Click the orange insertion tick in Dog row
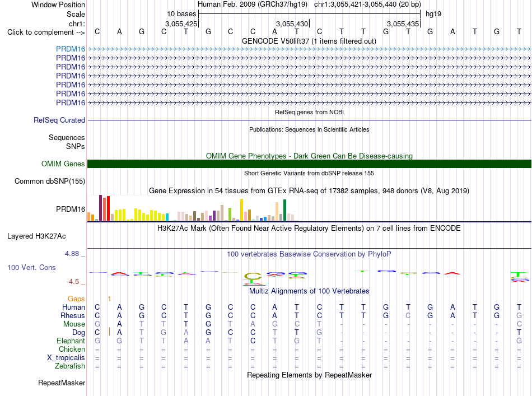 (109, 332)
